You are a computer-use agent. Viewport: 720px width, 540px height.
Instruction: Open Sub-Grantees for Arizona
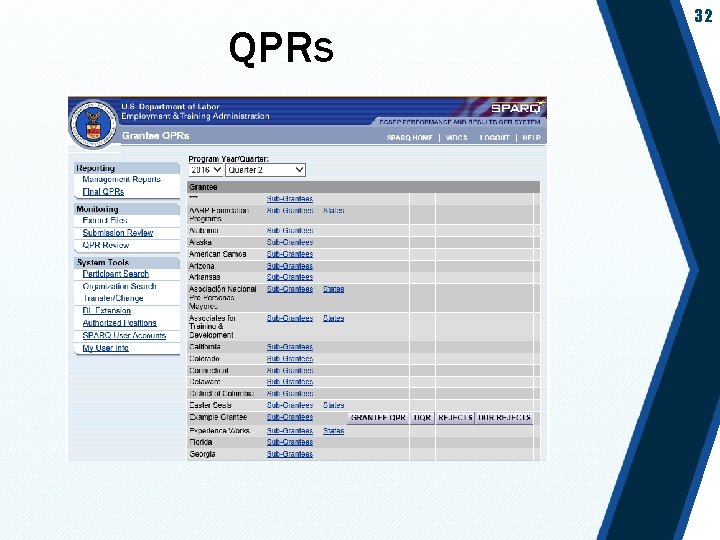(290, 266)
